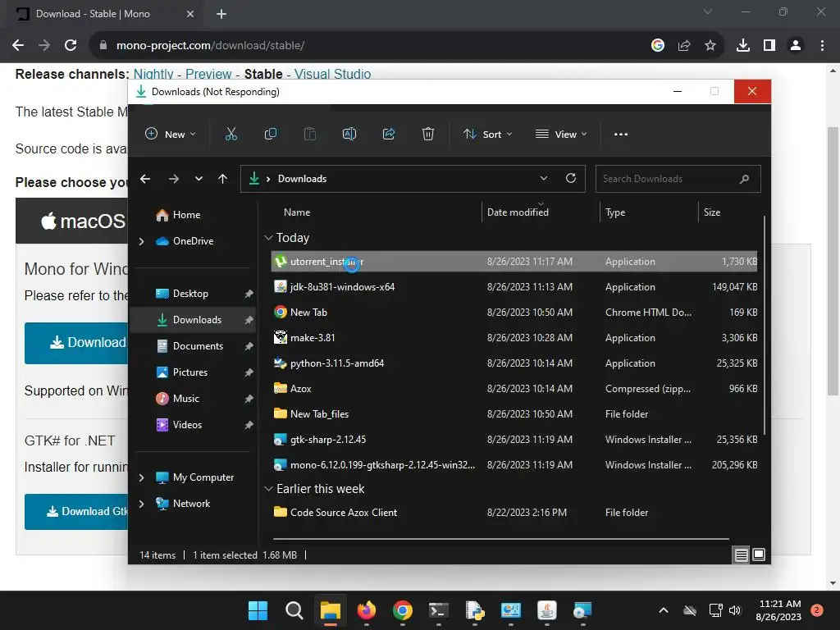Expand My Computer in the navigation pane
The image size is (840, 630).
tap(141, 477)
